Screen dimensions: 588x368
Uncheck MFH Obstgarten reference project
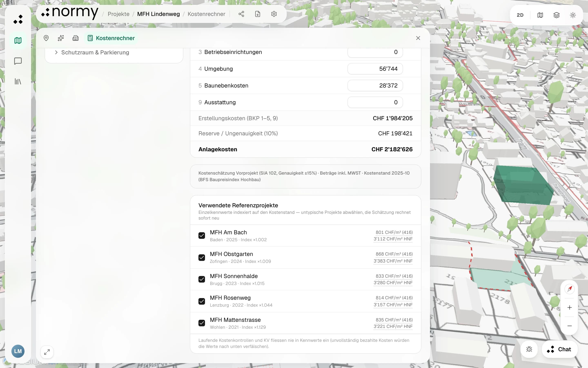(202, 258)
